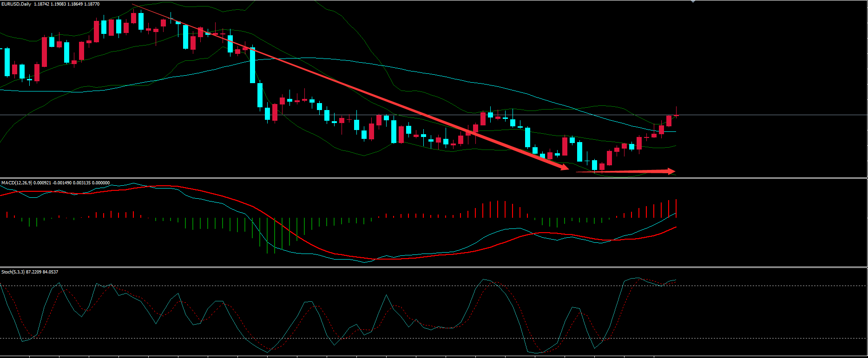This screenshot has height=358, width=868.
Task: Click the separator between price and MACD panes
Action: (418, 178)
